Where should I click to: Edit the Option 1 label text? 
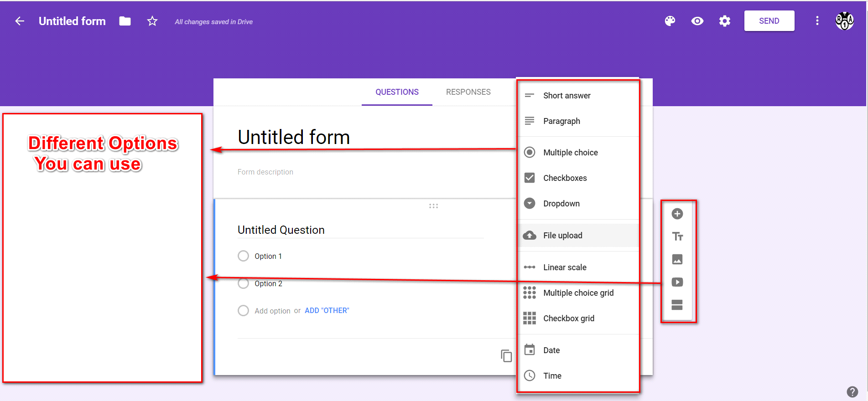pos(268,256)
